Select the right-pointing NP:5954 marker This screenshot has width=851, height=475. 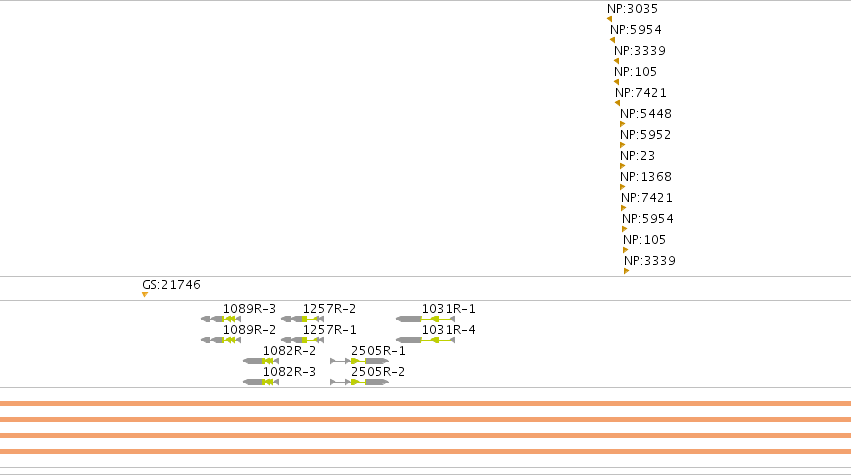point(625,229)
